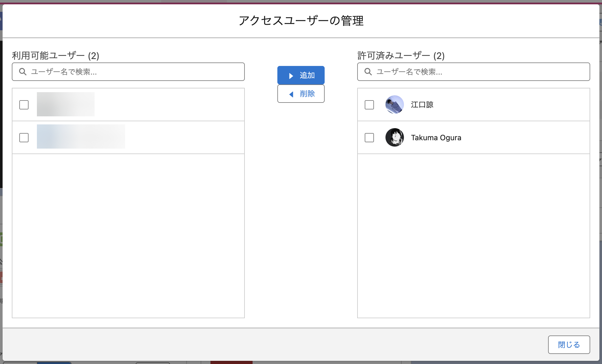Select the 江口諒 name text
Screen dimensions: 602x364
422,105
